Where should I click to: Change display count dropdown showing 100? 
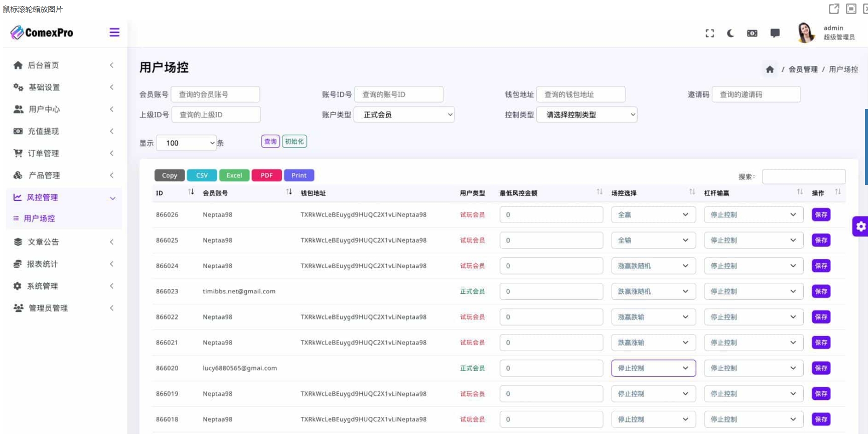pyautogui.click(x=186, y=143)
